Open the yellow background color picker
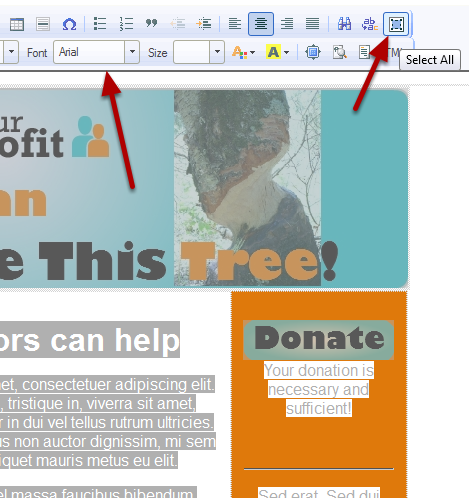Viewport: 469px width, 498px height. [x=286, y=52]
